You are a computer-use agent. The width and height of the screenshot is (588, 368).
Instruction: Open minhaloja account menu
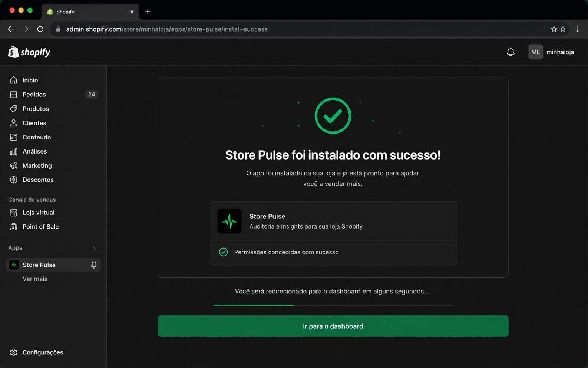[551, 52]
